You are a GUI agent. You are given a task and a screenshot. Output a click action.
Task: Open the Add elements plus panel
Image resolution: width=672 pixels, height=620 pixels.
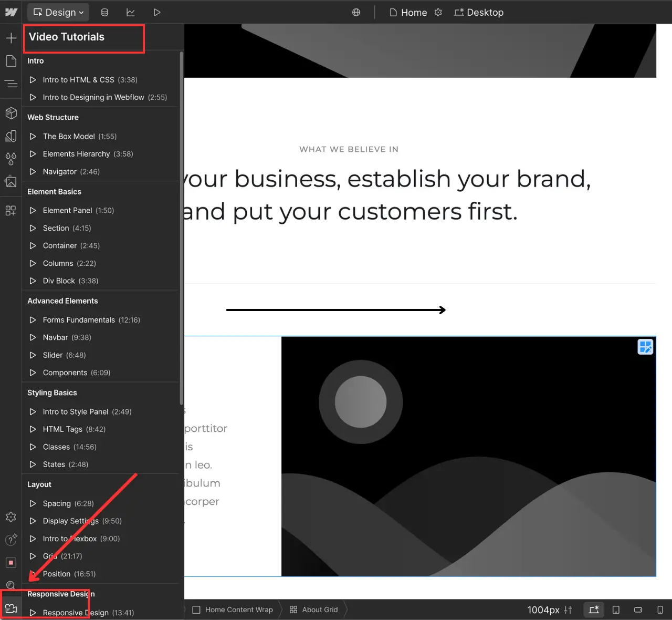pos(11,38)
